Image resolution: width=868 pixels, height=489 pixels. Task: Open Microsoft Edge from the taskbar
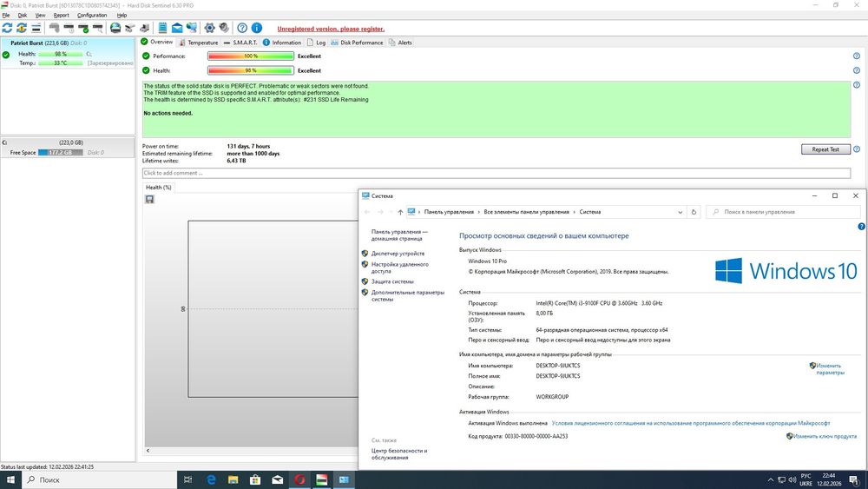(x=211, y=479)
